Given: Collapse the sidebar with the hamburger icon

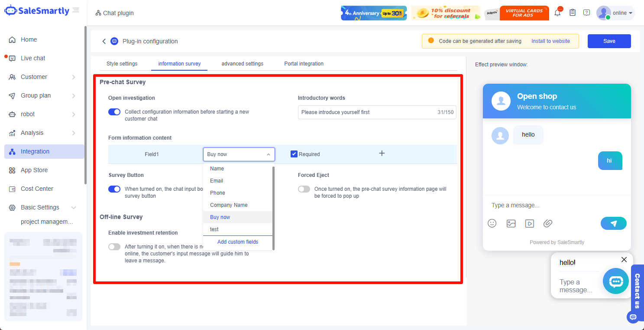Looking at the screenshot, I should coord(76,10).
